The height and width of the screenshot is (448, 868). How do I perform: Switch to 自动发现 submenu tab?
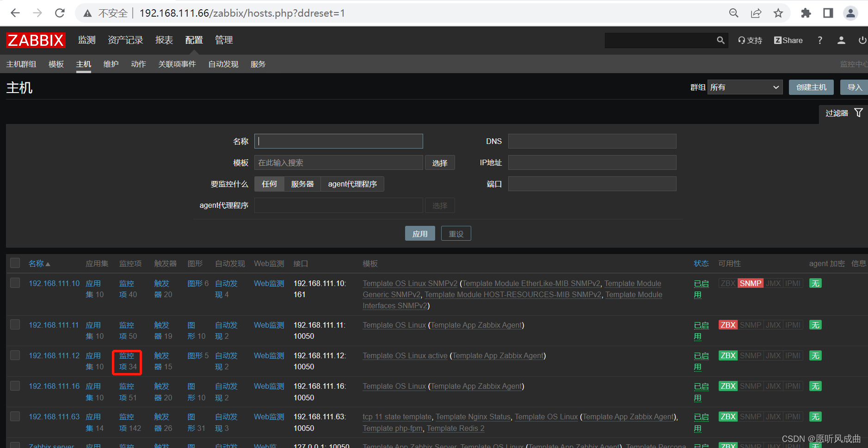point(223,64)
